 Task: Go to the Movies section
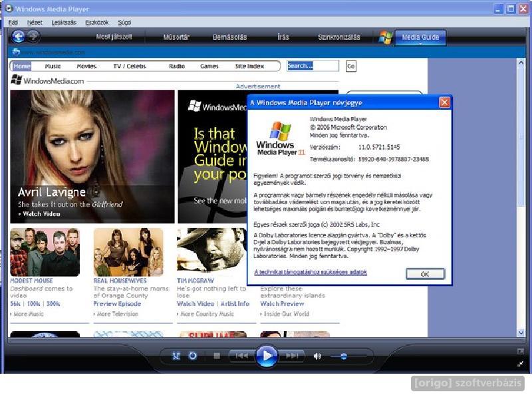[x=86, y=66]
